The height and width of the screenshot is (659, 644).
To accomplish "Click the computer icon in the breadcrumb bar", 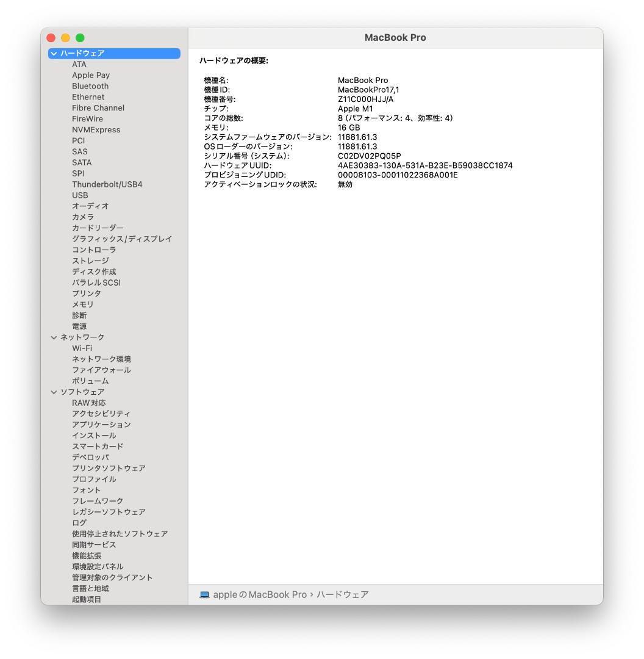I will tap(206, 594).
